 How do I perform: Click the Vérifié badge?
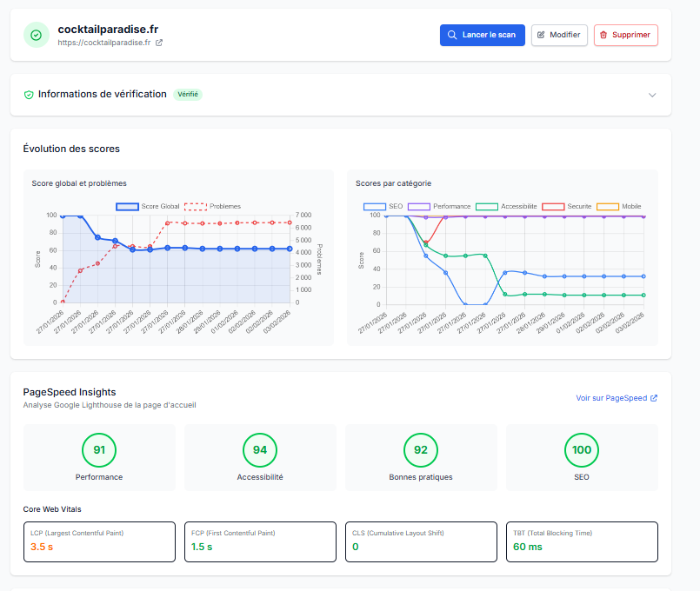pos(188,94)
